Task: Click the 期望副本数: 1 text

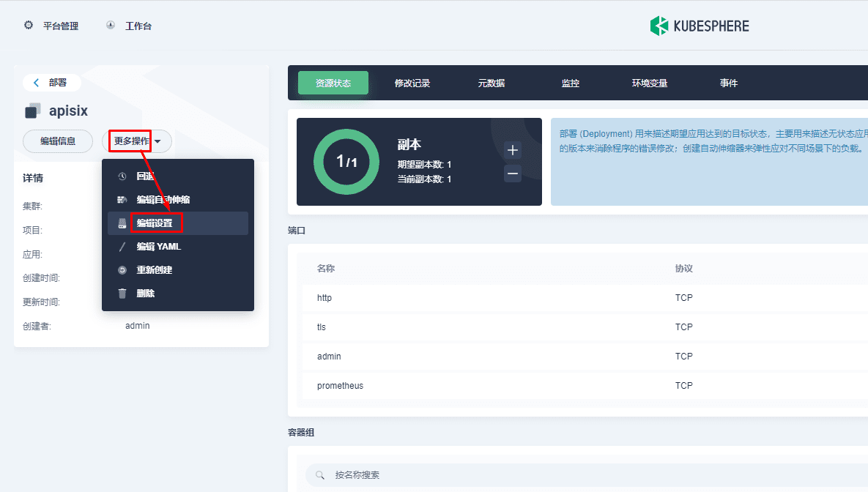Action: (x=424, y=165)
